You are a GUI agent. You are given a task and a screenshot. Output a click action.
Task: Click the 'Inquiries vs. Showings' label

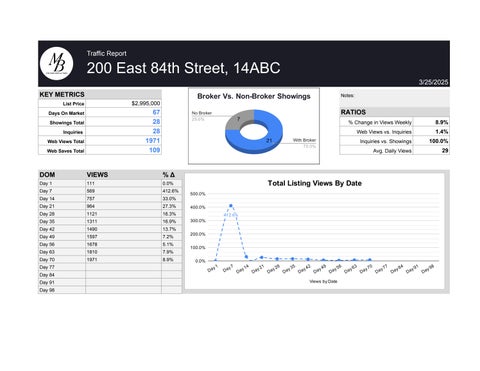386,141
